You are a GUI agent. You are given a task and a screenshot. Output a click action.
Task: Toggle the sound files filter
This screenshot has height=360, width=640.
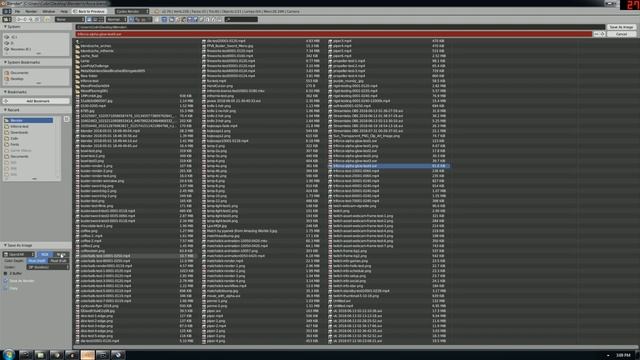point(212,19)
